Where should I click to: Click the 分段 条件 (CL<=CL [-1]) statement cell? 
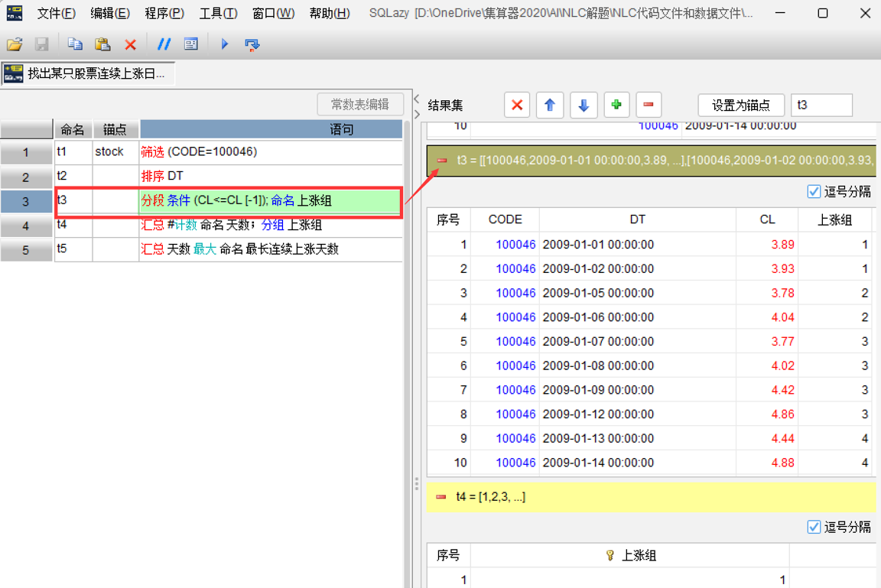pyautogui.click(x=270, y=201)
